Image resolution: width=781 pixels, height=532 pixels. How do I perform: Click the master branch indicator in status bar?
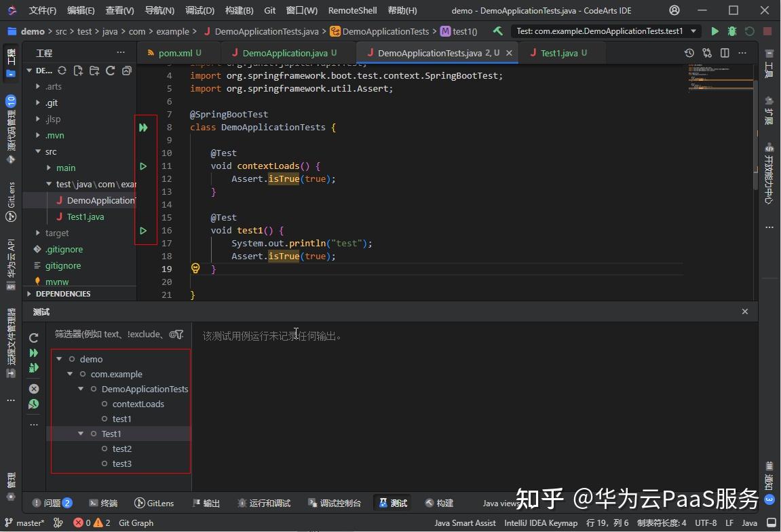click(24, 522)
